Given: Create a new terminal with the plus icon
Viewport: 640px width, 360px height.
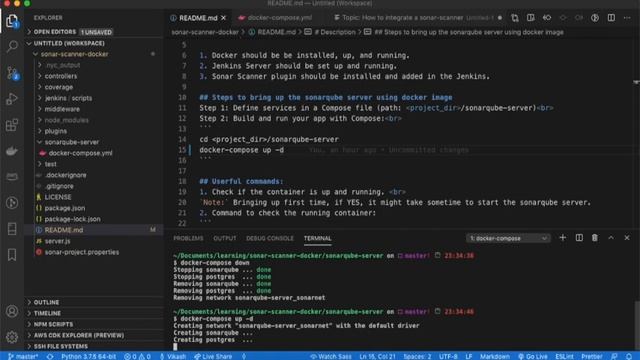Looking at the screenshot, I should coord(562,238).
